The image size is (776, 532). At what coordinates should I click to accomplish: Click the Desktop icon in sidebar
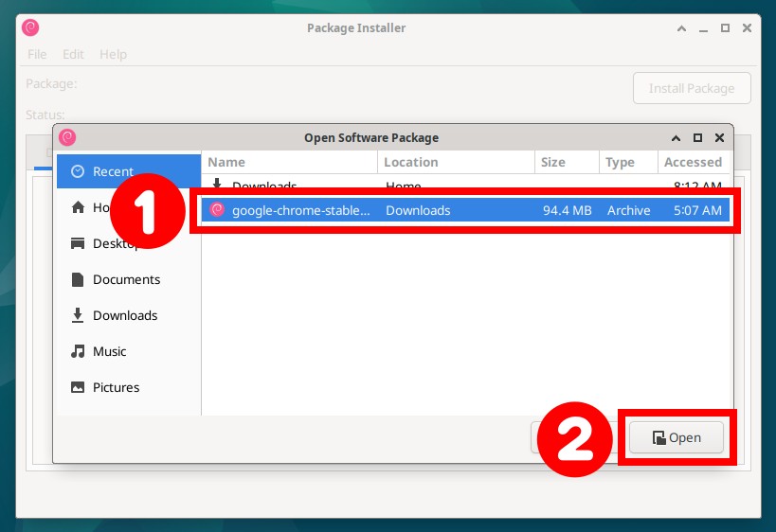click(x=78, y=243)
